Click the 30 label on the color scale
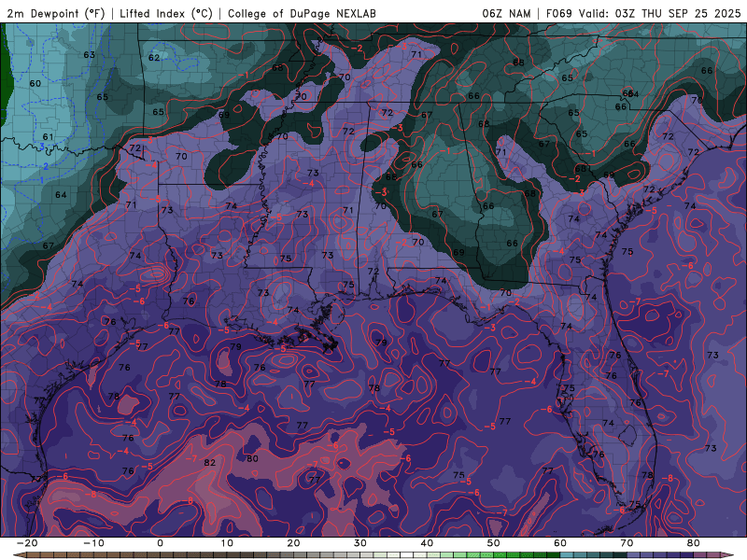Viewport: 747px width, 560px height. [360, 543]
